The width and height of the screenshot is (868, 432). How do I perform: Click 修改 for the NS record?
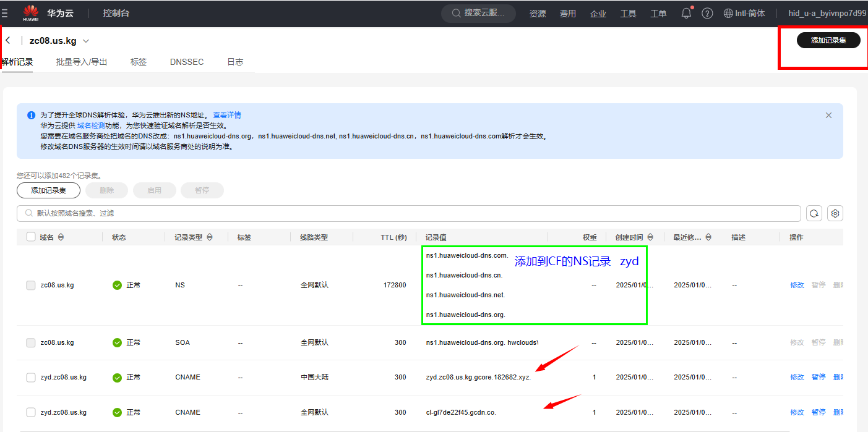797,285
